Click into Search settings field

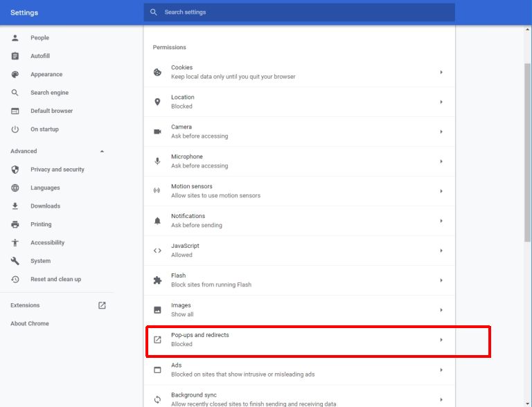coord(299,12)
